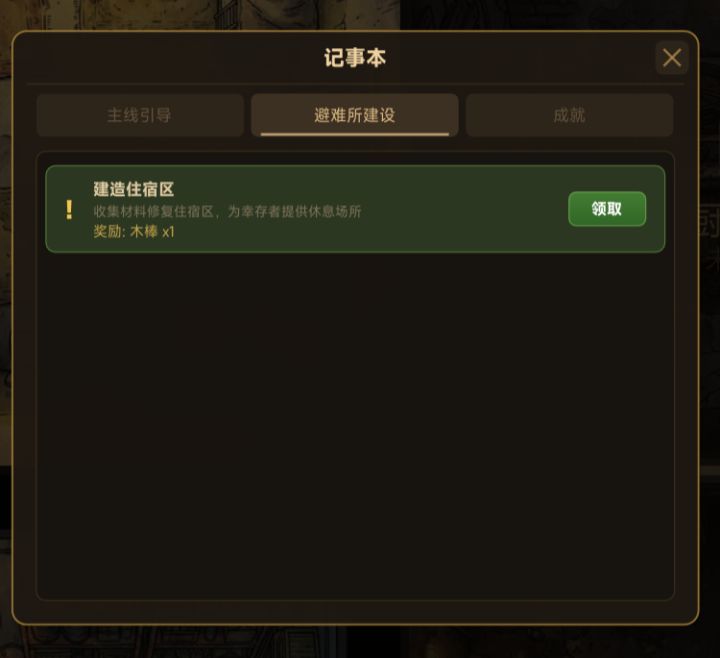Screen dimensions: 720x658
Task: Click the divider line under the 记事本 title
Action: coord(355,84)
